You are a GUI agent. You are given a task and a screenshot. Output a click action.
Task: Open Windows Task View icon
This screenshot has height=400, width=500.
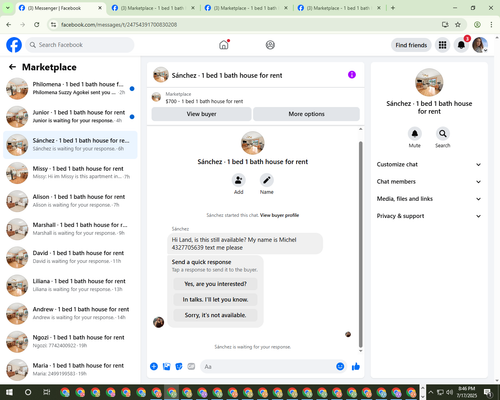47,392
